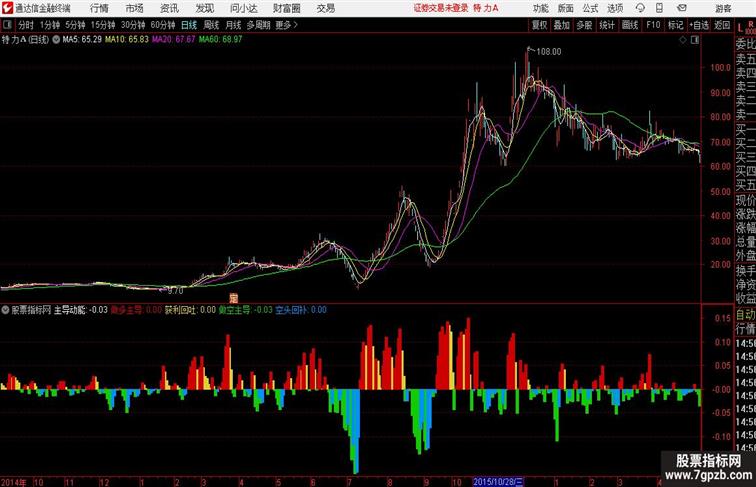Switch to the 30分钟 period tab
Viewport: 756px width, 487px height.
point(133,25)
